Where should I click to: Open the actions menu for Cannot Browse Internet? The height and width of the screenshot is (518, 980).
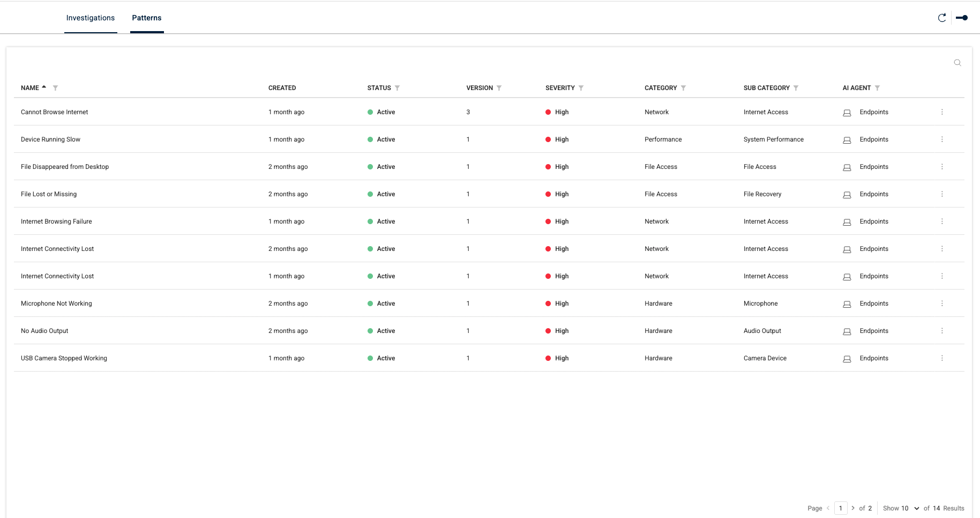click(942, 112)
